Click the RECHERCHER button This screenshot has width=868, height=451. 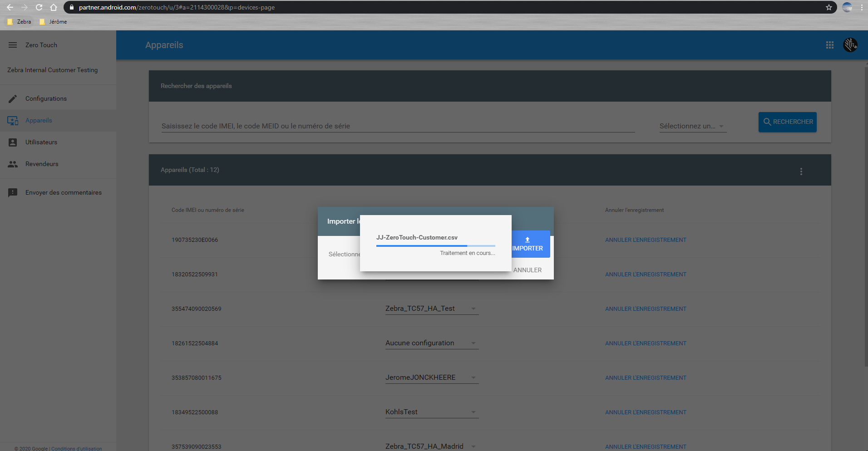pos(787,122)
